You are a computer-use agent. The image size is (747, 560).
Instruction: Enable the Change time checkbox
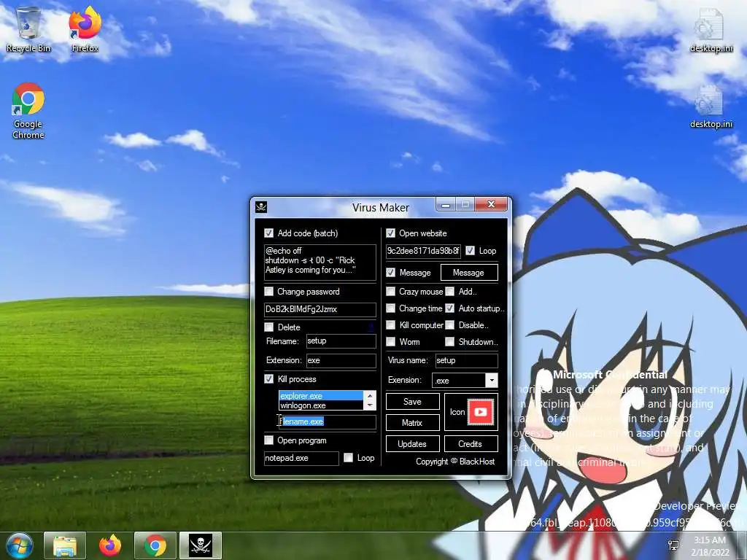[x=391, y=308]
